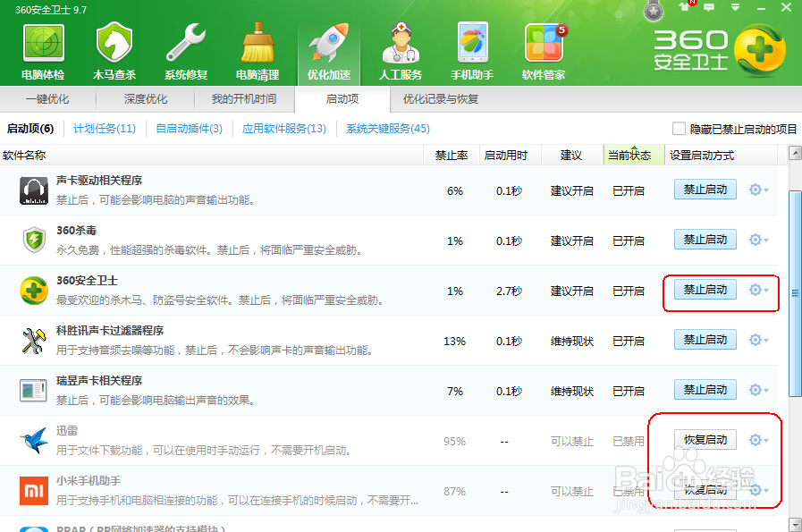Open 手机助手 phone icon

(472, 42)
